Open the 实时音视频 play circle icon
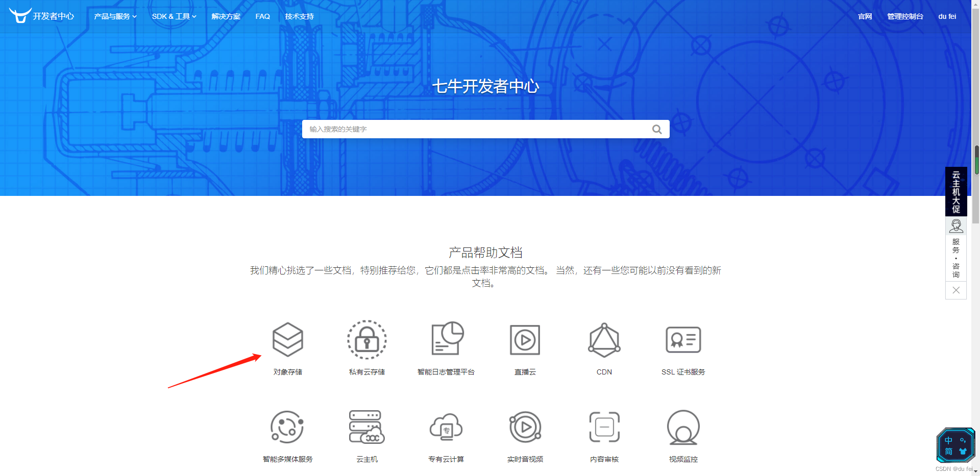 (x=525, y=427)
